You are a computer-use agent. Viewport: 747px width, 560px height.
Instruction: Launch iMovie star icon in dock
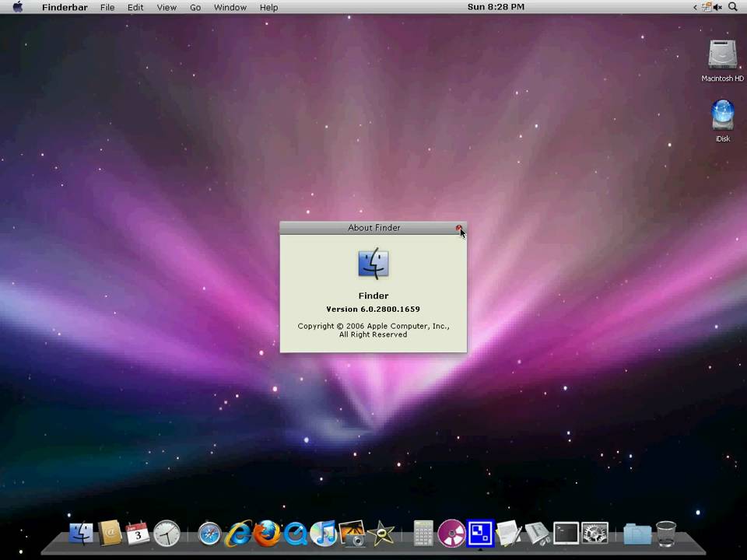point(381,534)
